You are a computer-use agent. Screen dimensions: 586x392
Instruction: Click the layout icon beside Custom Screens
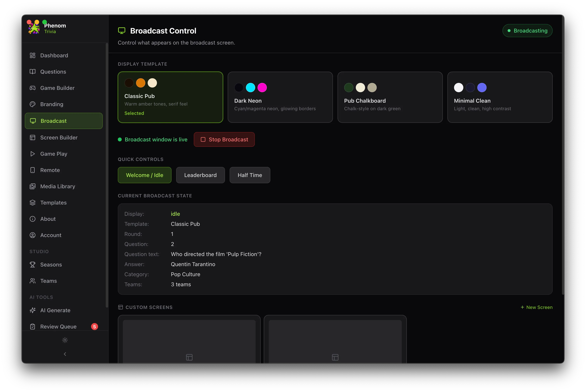click(x=121, y=307)
